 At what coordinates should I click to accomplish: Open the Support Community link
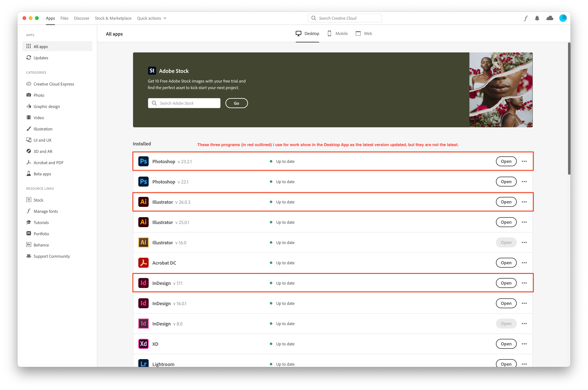click(52, 256)
